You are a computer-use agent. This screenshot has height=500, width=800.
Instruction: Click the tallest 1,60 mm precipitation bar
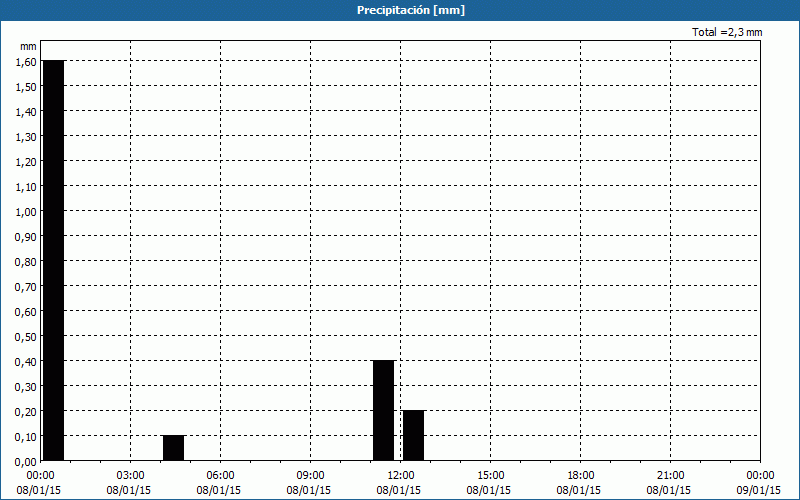pos(53,260)
